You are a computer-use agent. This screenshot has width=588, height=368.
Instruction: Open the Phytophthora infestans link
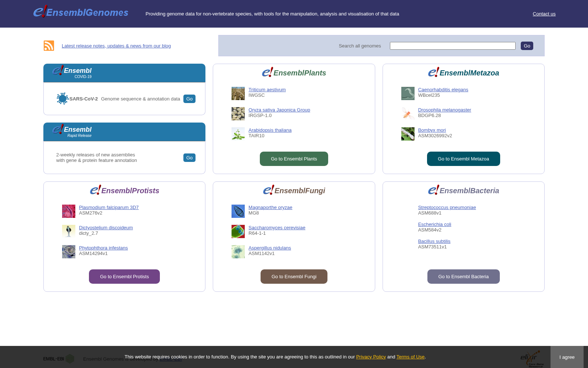click(104, 248)
